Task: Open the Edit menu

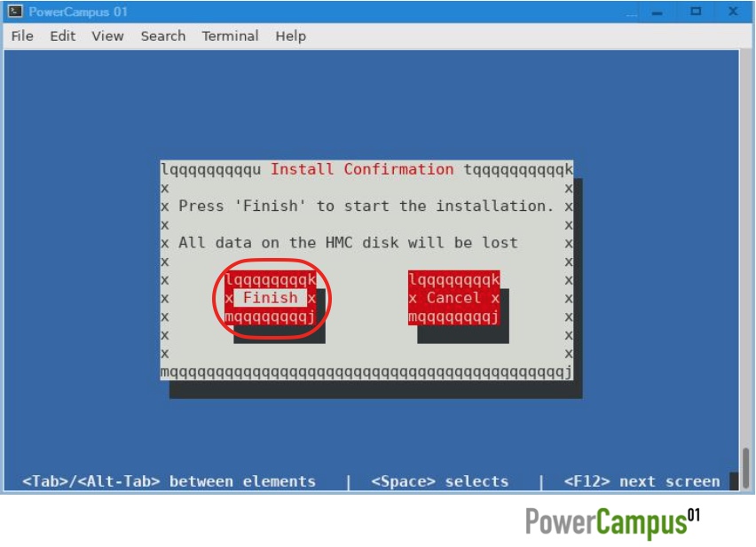Action: tap(63, 36)
